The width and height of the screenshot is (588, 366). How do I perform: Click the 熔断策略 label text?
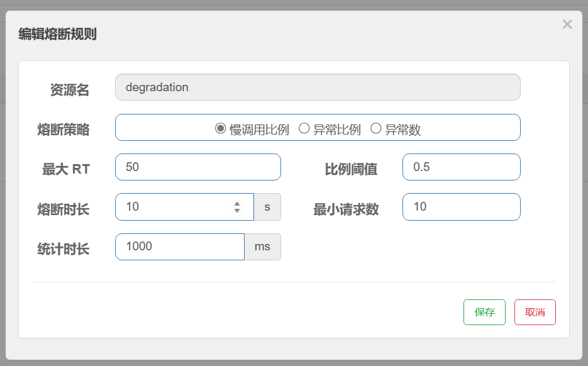pyautogui.click(x=64, y=130)
